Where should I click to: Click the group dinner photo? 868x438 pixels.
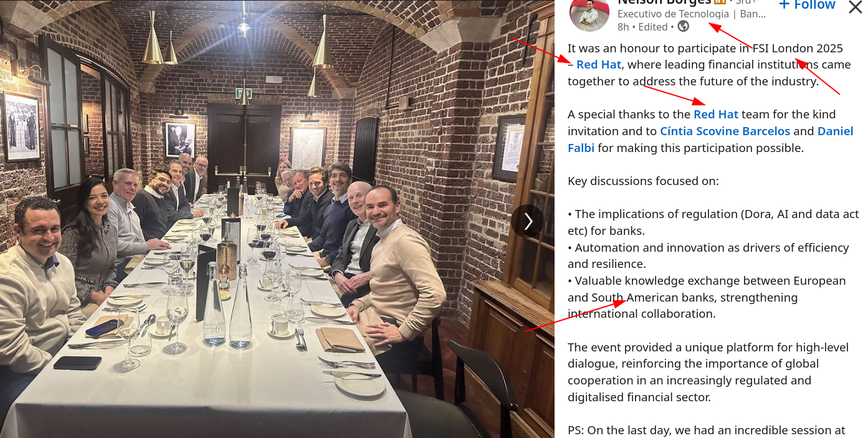[x=277, y=219]
